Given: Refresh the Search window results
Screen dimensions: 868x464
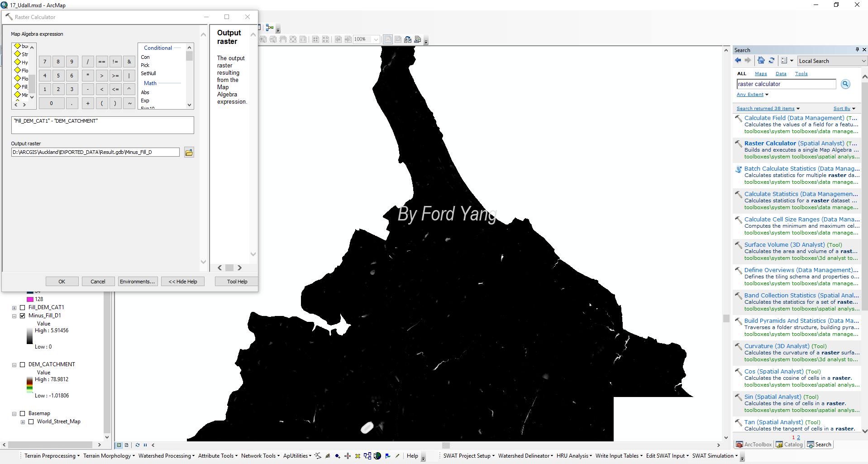Looking at the screenshot, I should tap(772, 60).
